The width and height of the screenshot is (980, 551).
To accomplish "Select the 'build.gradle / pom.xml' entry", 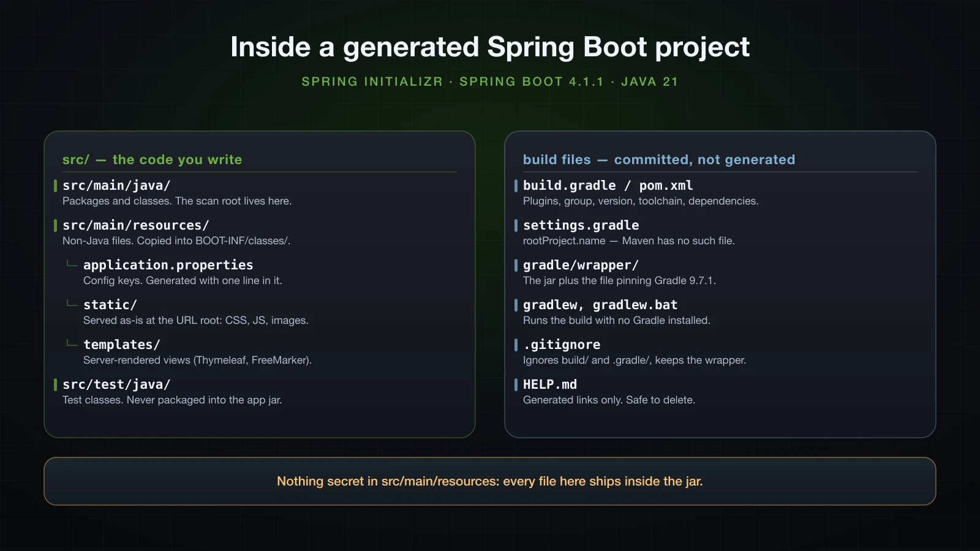I will pyautogui.click(x=608, y=186).
